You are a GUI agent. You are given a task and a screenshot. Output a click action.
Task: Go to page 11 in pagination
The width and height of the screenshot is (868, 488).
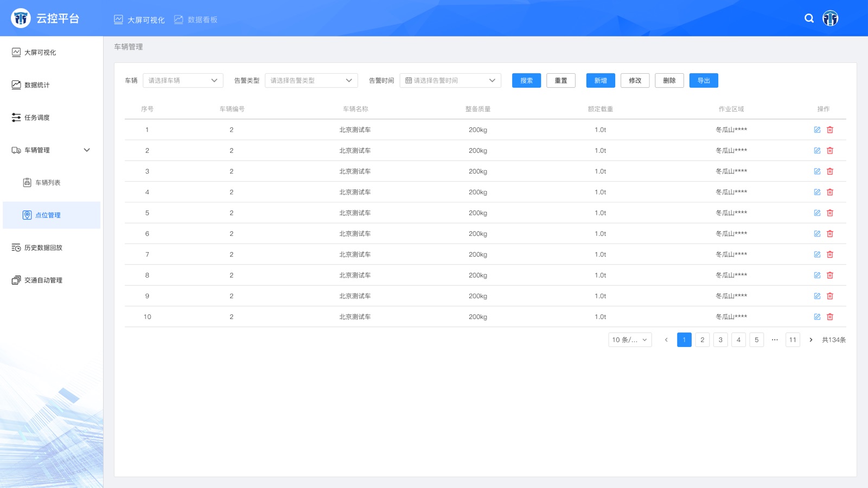coord(793,340)
